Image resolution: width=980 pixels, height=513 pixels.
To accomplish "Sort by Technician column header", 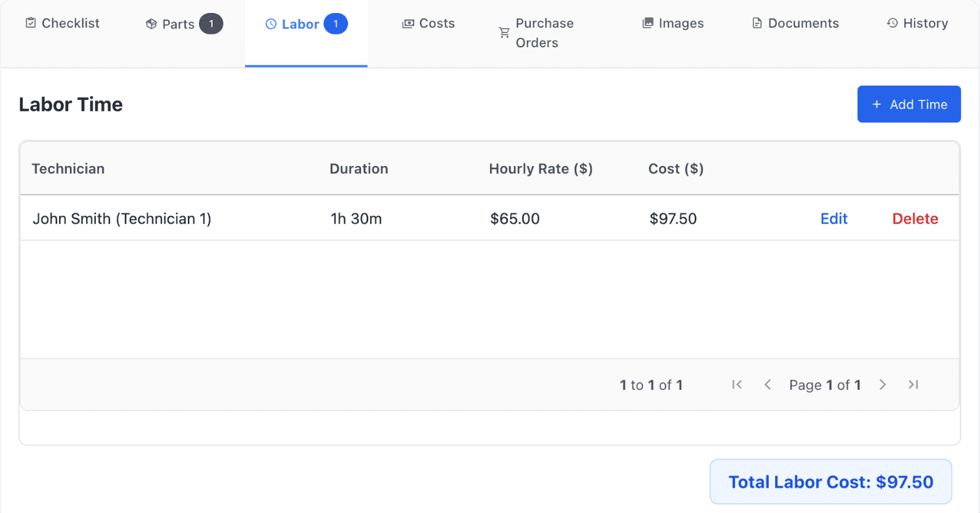I will click(x=68, y=169).
